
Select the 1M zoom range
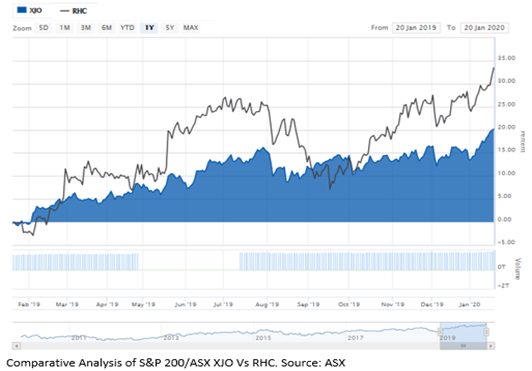[x=64, y=28]
